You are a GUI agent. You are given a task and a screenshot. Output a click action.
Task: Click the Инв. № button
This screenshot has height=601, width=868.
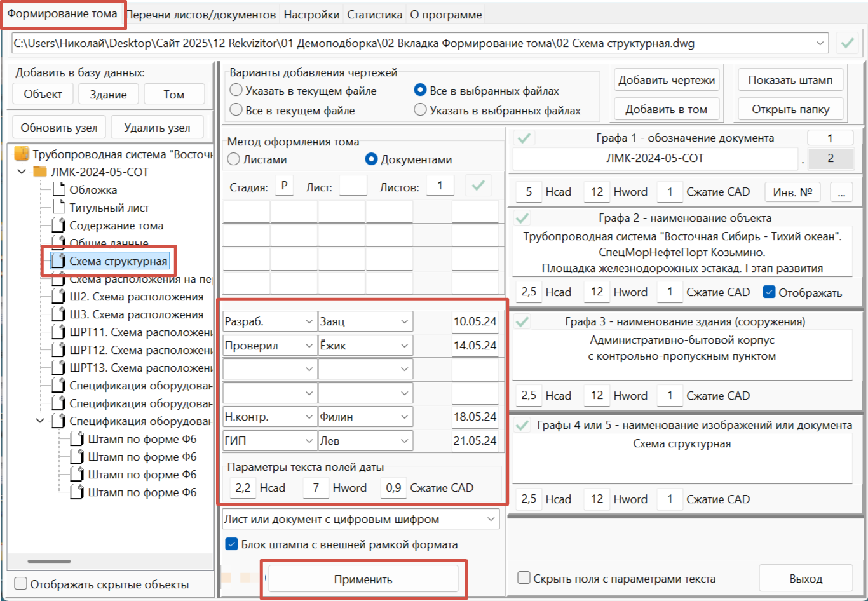coord(792,192)
